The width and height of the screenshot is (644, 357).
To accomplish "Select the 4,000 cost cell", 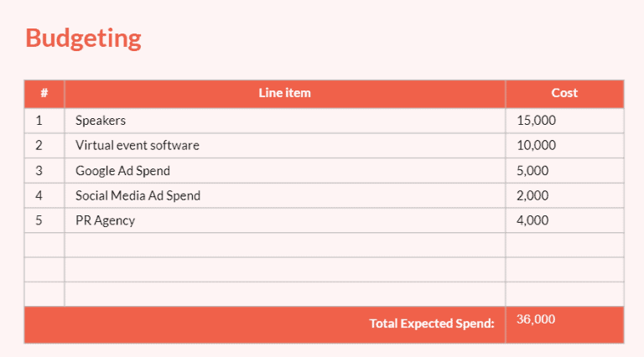I will 533,221.
